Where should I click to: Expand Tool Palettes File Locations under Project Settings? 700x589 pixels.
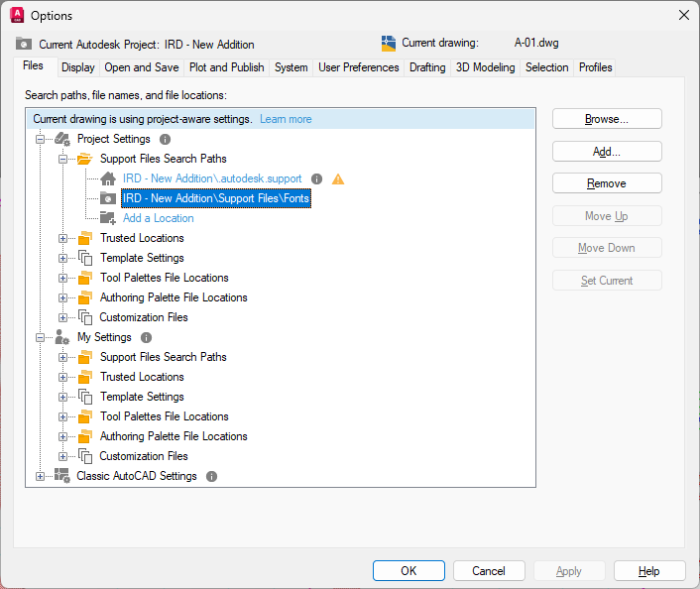tap(62, 279)
